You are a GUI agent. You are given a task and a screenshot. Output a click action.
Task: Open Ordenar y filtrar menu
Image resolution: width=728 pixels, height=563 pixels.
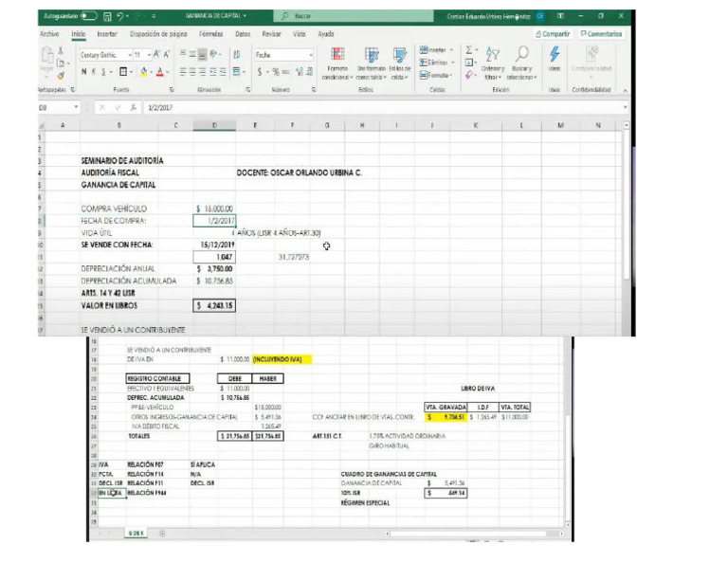tap(493, 64)
